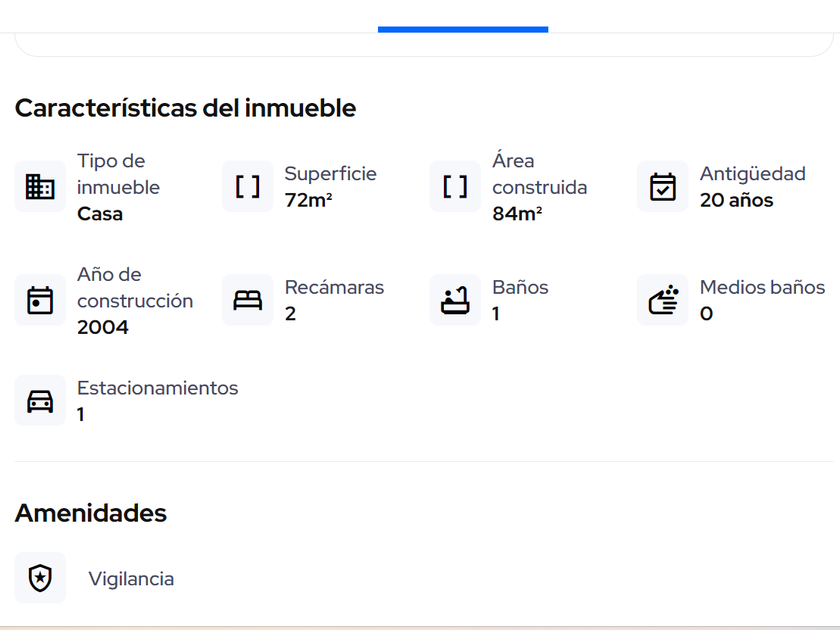
Task: Click the Casa property type value
Action: point(100,213)
